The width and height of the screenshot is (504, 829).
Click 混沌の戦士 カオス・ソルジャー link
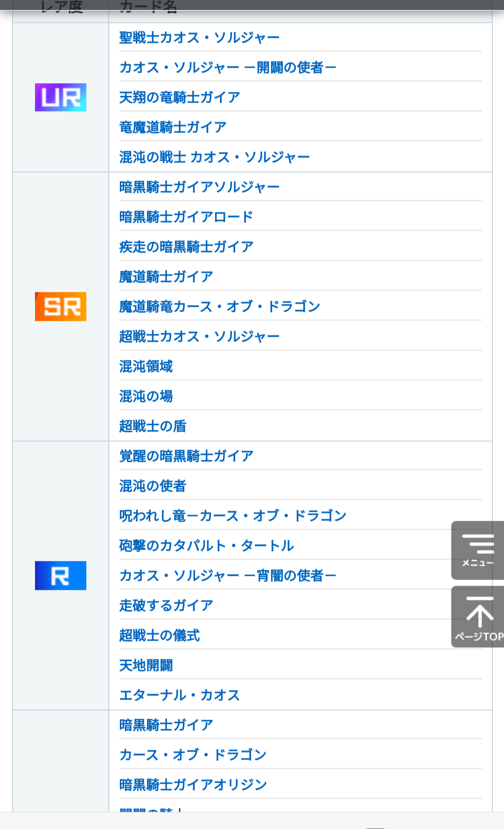(215, 157)
